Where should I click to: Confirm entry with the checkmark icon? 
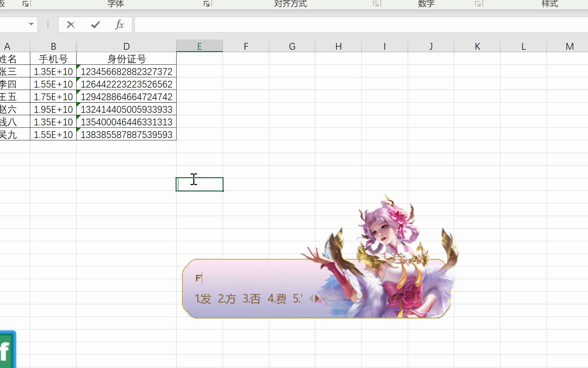(x=95, y=25)
